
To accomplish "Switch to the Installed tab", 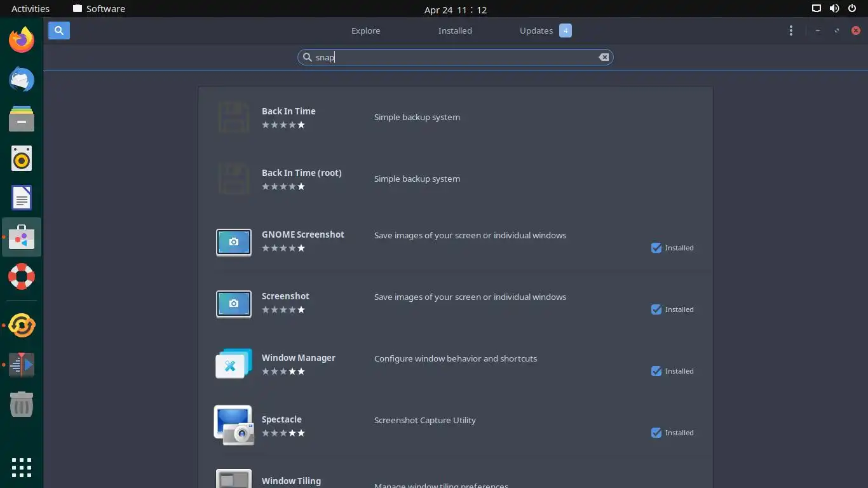I will point(455,30).
